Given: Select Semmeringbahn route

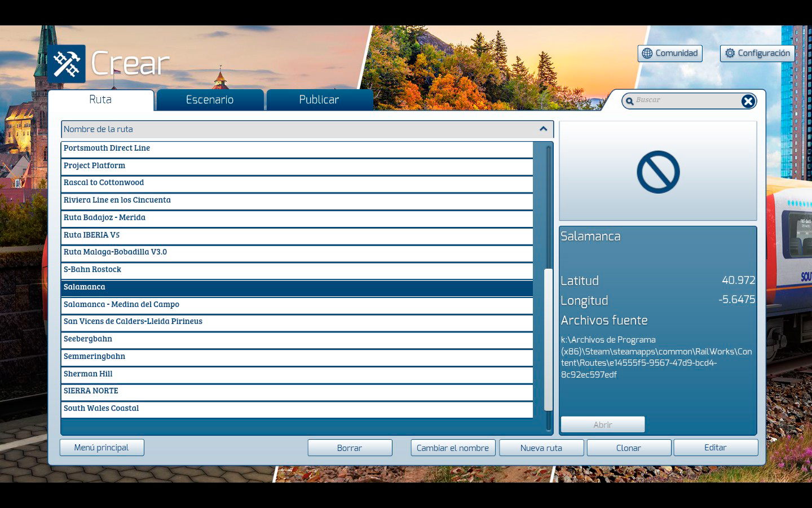Looking at the screenshot, I should 297,357.
